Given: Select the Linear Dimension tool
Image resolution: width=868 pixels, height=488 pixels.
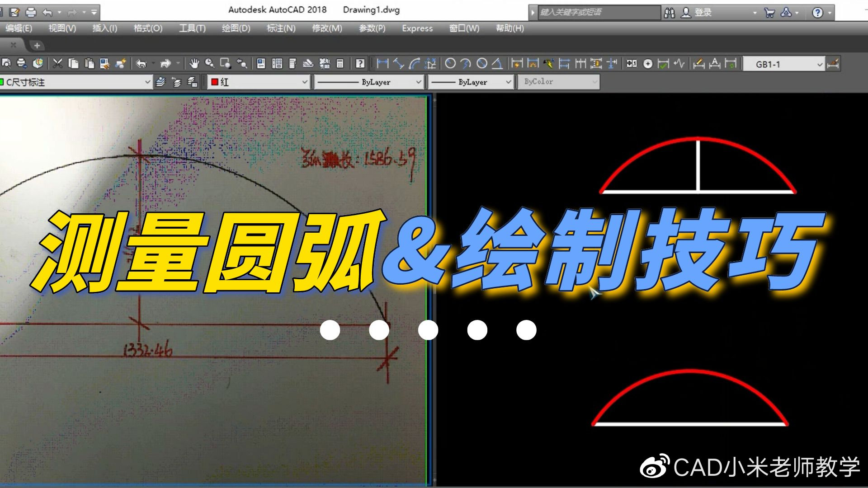Looking at the screenshot, I should [x=383, y=63].
